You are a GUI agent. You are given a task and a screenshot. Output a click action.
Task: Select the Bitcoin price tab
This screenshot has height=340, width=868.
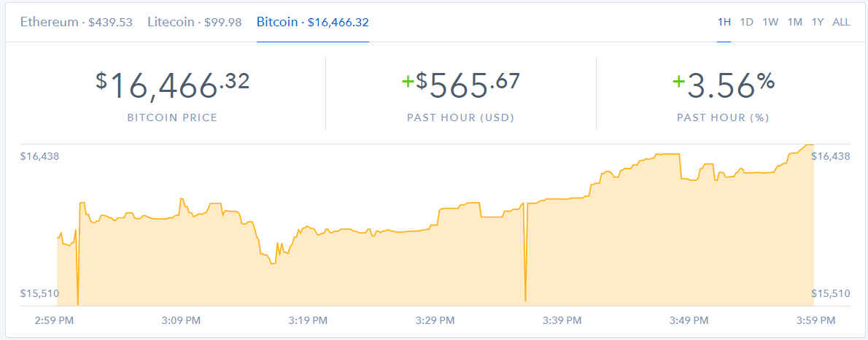[x=312, y=22]
